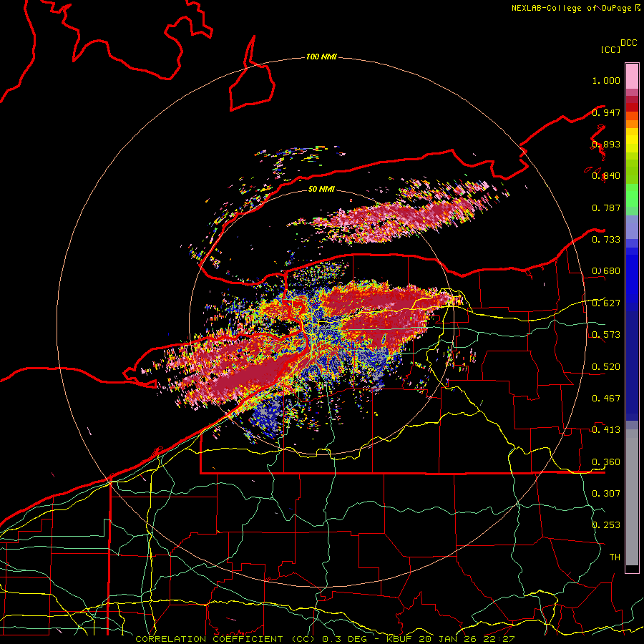Select the 0.573 color scale value
Viewport: 644px width, 644px height.
pos(606,335)
